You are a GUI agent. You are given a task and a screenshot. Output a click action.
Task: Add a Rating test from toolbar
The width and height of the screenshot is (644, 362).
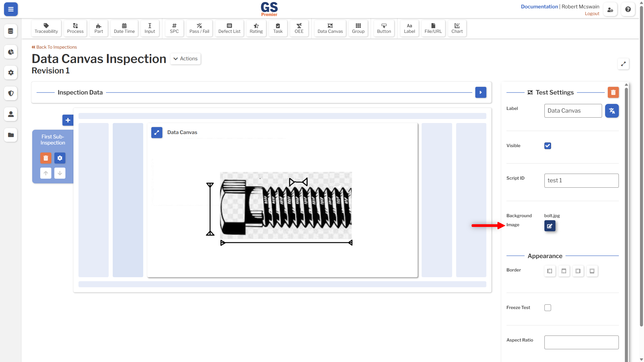tap(256, 28)
